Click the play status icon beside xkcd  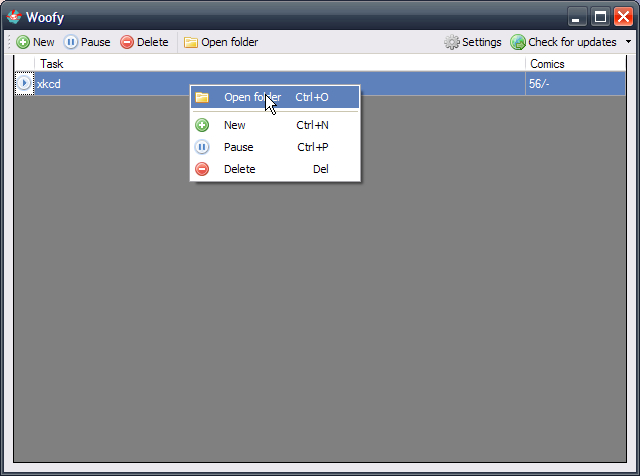pyautogui.click(x=24, y=83)
